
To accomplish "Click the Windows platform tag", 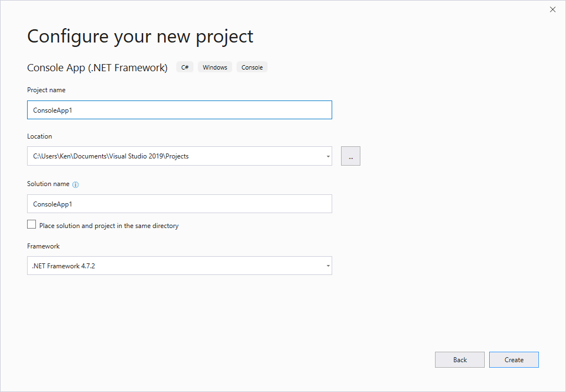I will click(x=215, y=67).
